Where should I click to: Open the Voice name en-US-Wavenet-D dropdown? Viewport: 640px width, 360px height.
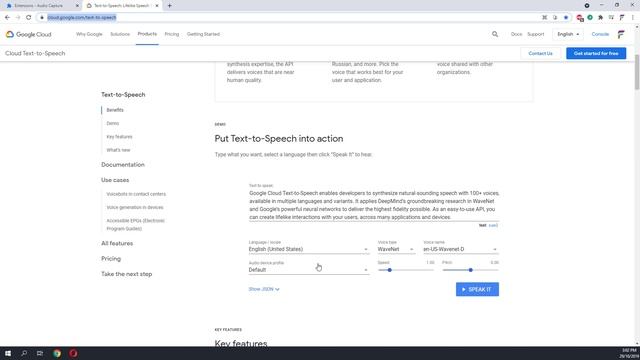(x=460, y=249)
